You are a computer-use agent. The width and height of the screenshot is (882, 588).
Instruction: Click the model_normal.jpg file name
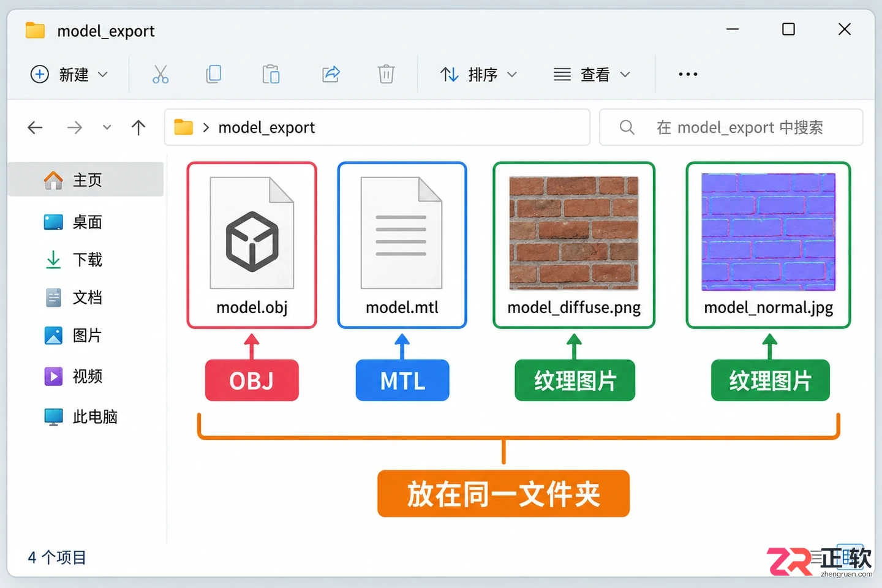tap(768, 307)
